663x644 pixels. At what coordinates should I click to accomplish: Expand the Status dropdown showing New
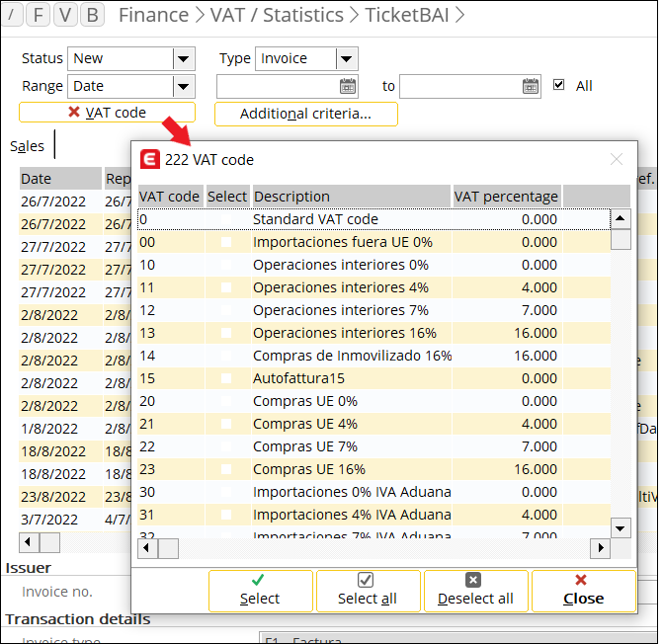click(183, 59)
